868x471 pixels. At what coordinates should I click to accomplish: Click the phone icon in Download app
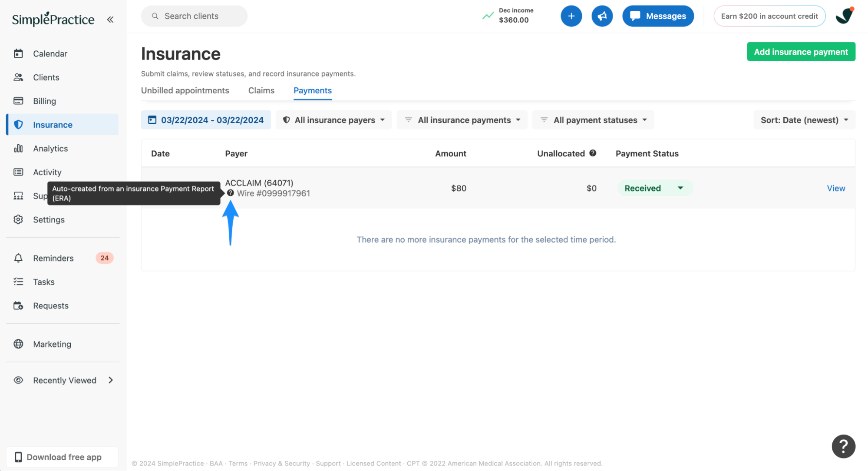click(x=18, y=457)
